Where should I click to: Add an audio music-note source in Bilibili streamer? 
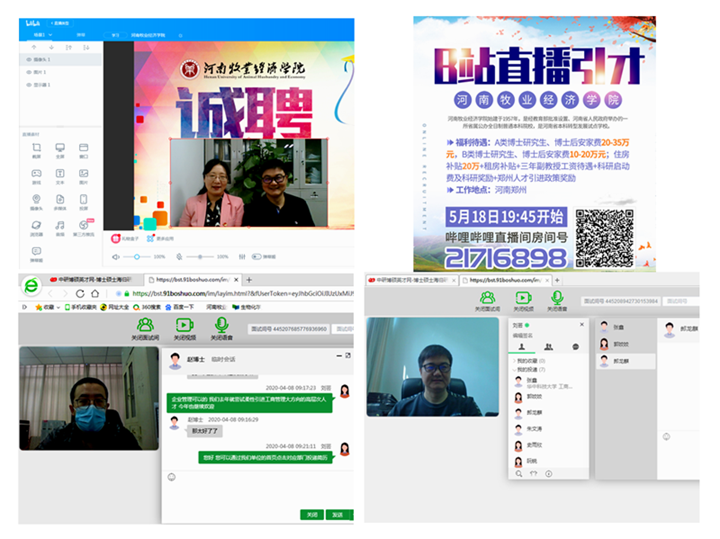tap(60, 225)
